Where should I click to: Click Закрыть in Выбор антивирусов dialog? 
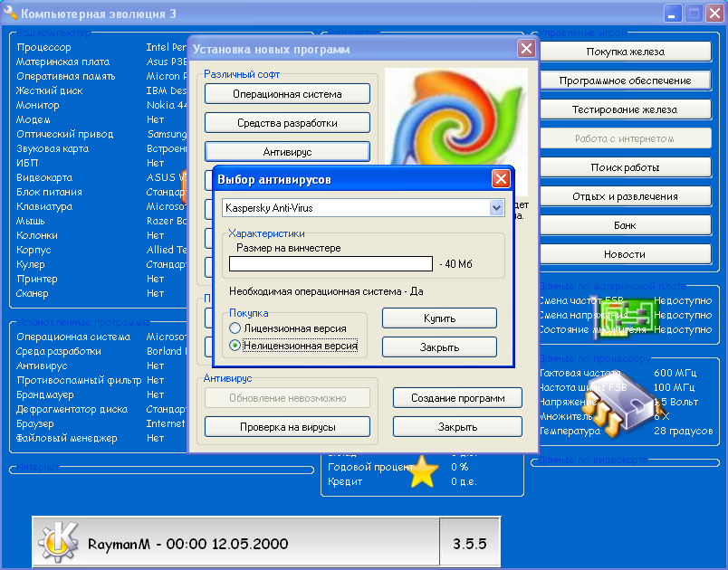[439, 347]
